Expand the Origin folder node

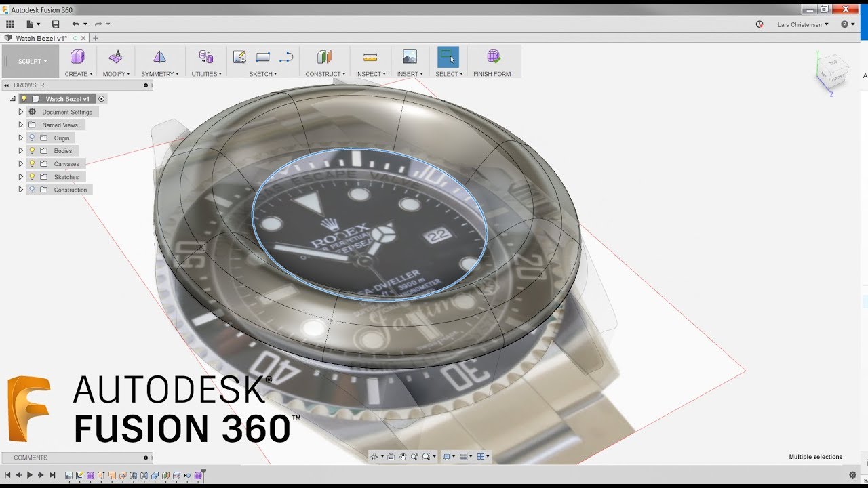click(x=21, y=138)
